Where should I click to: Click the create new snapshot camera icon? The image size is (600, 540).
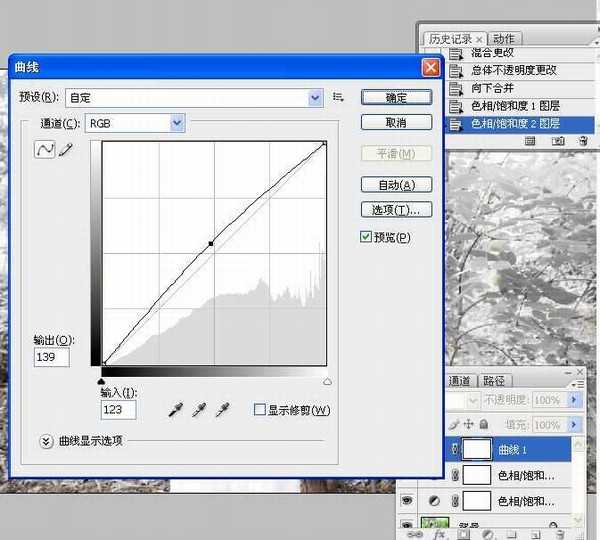560,142
